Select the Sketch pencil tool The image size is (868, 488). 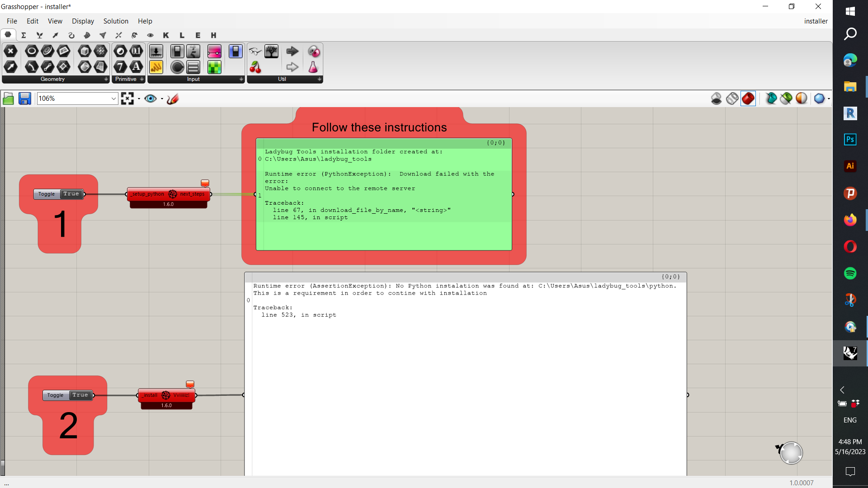tap(173, 99)
